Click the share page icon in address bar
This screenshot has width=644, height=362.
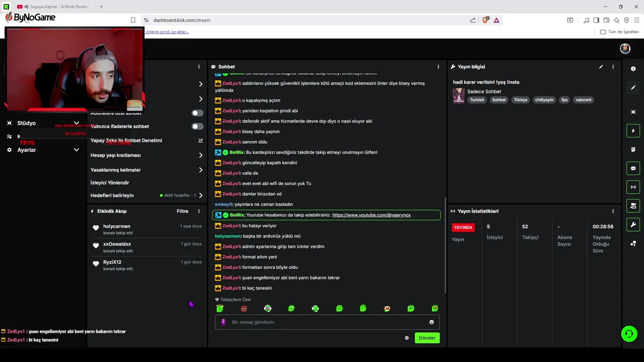pos(473,20)
